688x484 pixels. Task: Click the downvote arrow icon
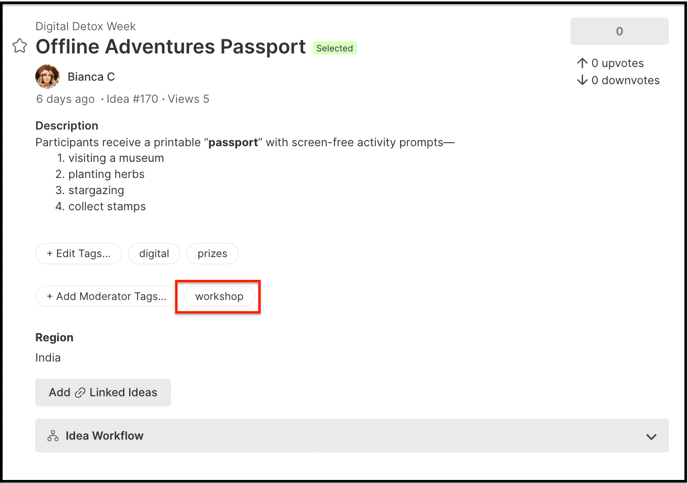click(x=582, y=80)
